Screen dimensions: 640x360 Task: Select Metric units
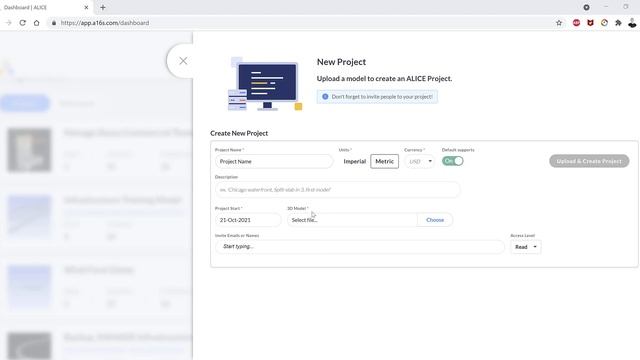coord(384,161)
